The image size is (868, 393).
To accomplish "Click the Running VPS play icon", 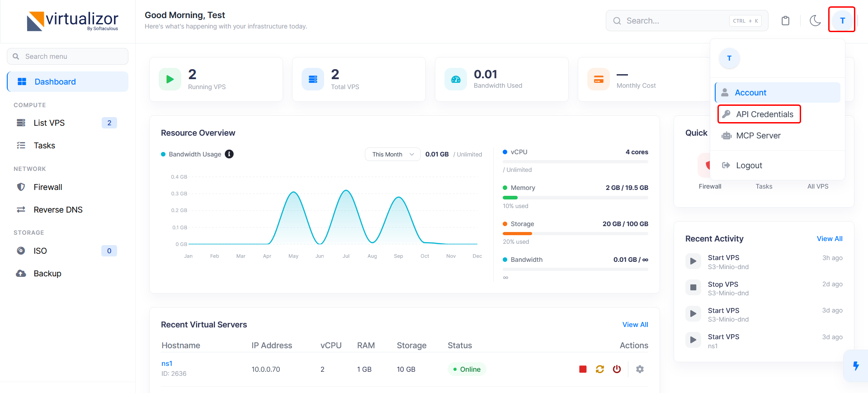I will pos(170,79).
